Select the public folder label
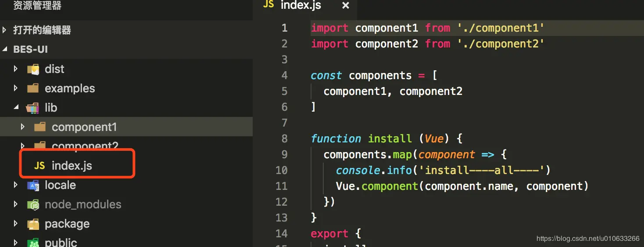Viewport: 644px width, 247px height. [61, 243]
